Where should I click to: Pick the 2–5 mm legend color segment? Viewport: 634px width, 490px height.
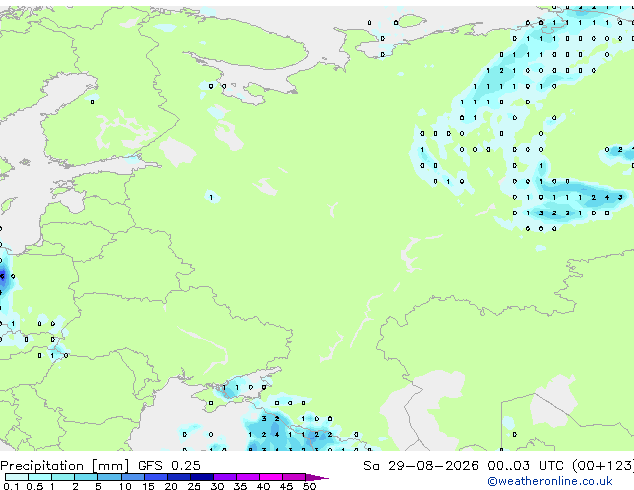(86, 477)
